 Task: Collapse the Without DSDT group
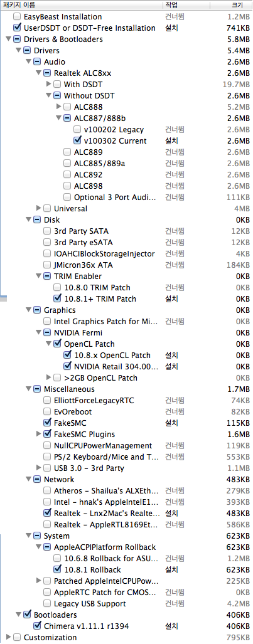pos(50,96)
